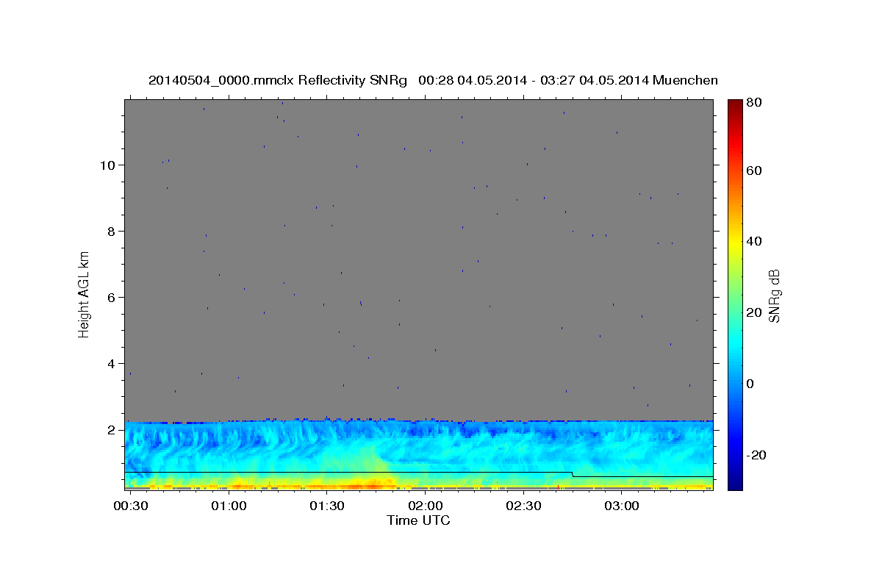The image size is (882, 588).
Task: Click the colorbar value 60
Action: pyautogui.click(x=756, y=171)
